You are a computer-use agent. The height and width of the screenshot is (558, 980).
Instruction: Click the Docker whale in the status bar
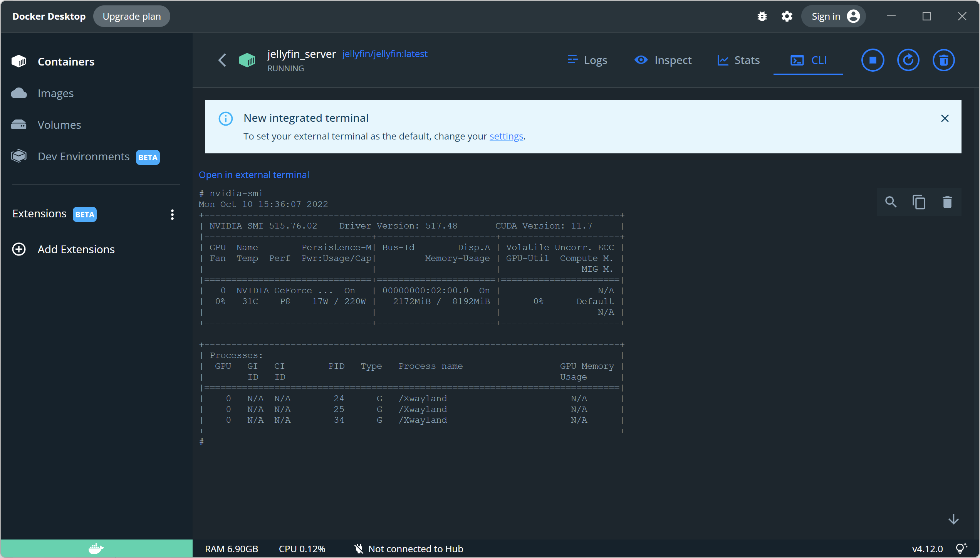click(x=96, y=548)
